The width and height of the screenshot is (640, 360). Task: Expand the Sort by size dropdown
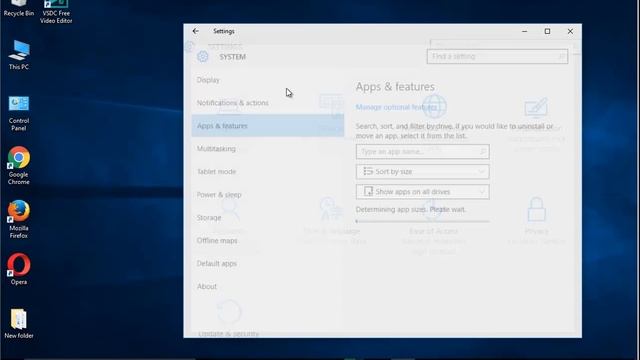422,171
